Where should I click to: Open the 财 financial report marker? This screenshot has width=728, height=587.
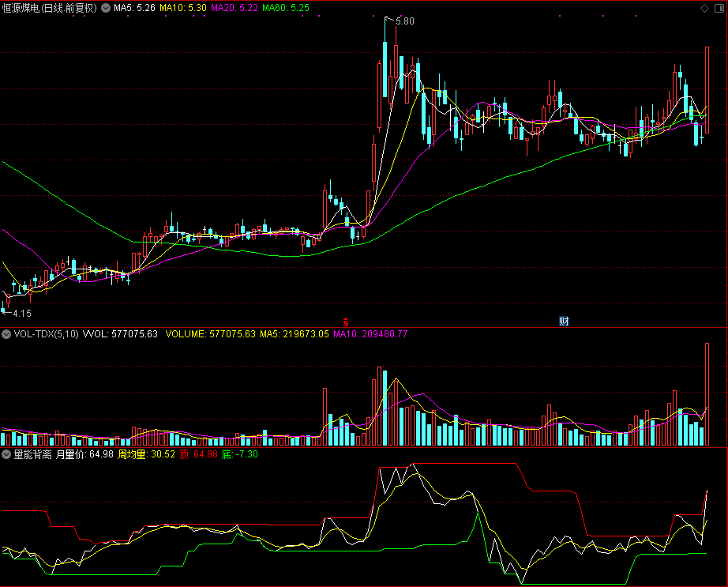564,322
